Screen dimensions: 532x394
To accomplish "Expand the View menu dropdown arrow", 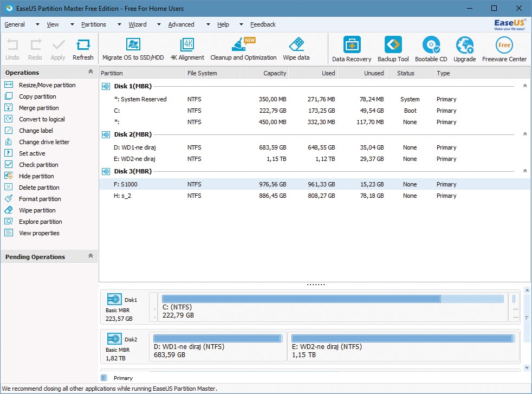I will click(x=72, y=24).
